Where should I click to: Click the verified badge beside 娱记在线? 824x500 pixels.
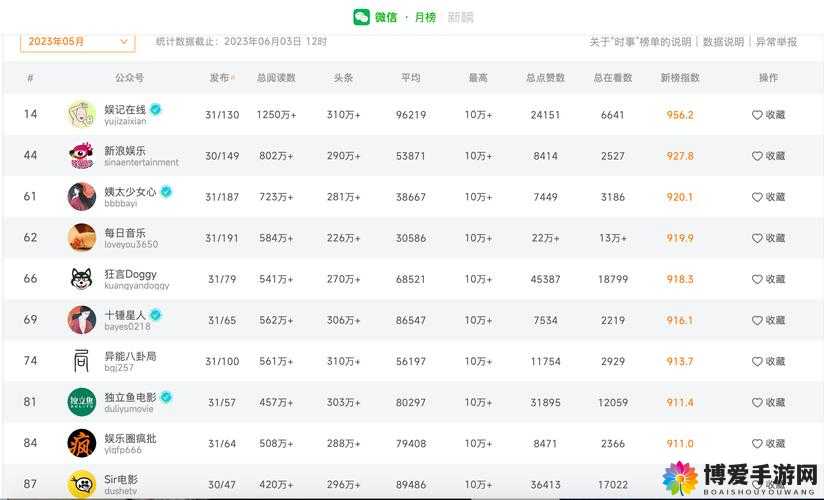(156, 109)
